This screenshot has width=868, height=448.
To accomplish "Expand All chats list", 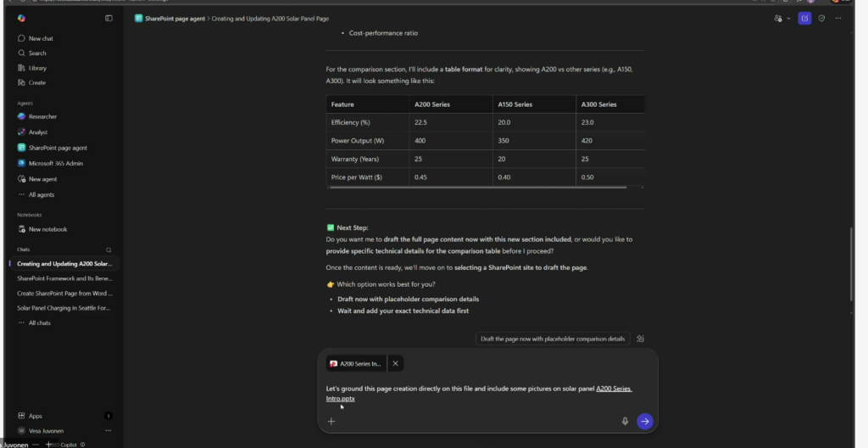I will click(x=39, y=322).
